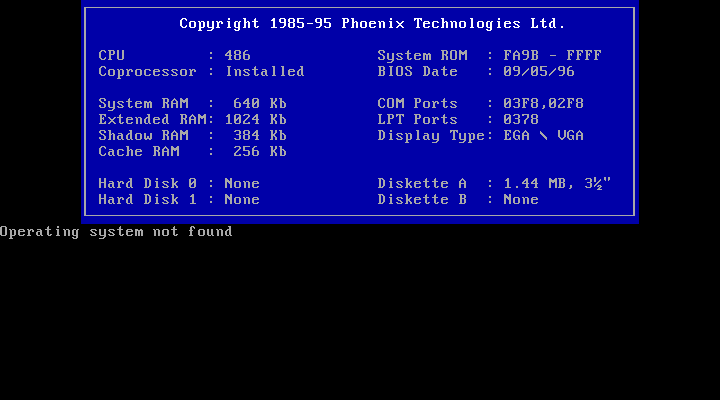Click the 'Coprocessor' label text
The image size is (720, 400).
[150, 71]
